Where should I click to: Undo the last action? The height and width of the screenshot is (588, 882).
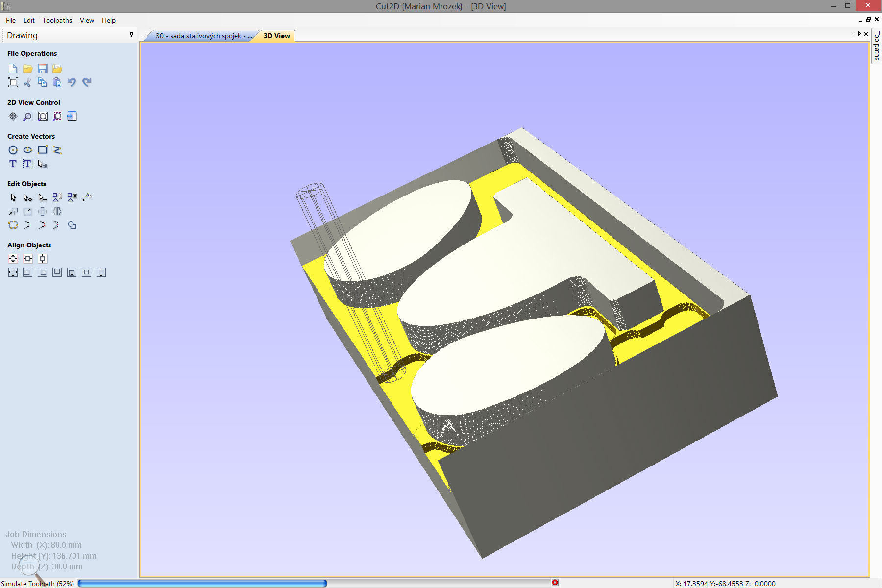coord(72,82)
